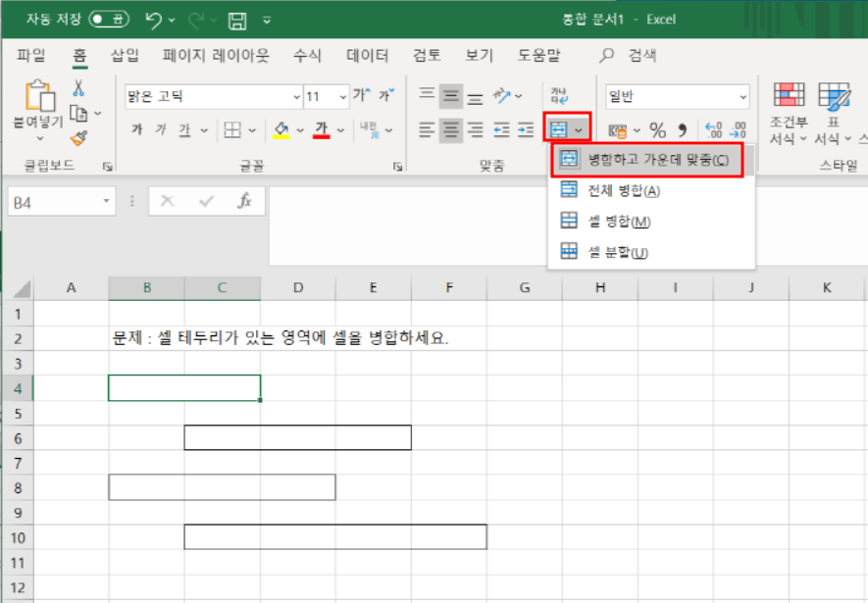Screen dimensions: 868x603
Task: Expand the merge cells dropdown arrow
Action: point(579,130)
